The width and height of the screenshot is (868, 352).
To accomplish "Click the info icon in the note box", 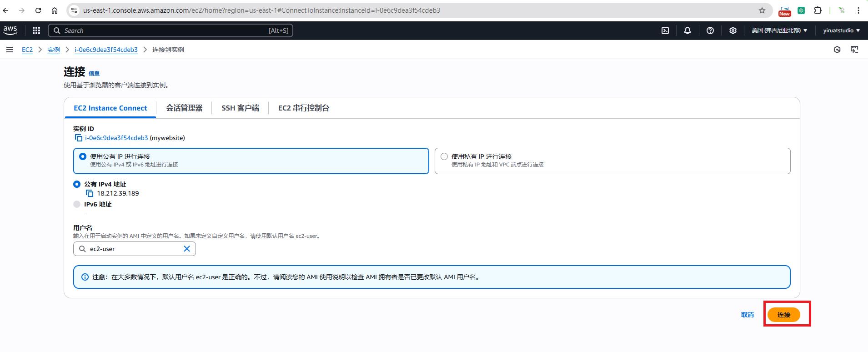I will pos(85,277).
